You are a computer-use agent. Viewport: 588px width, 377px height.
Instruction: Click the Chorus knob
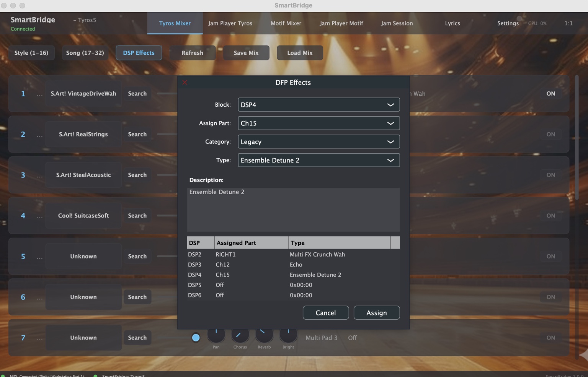pyautogui.click(x=240, y=336)
